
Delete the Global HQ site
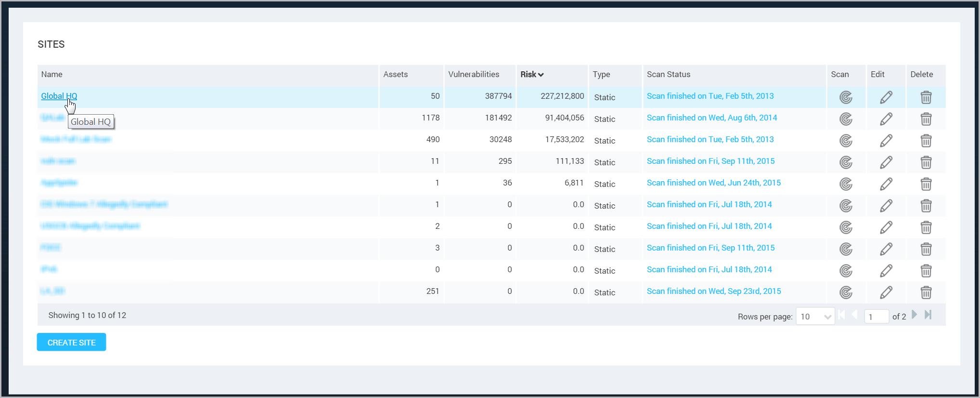point(926,97)
